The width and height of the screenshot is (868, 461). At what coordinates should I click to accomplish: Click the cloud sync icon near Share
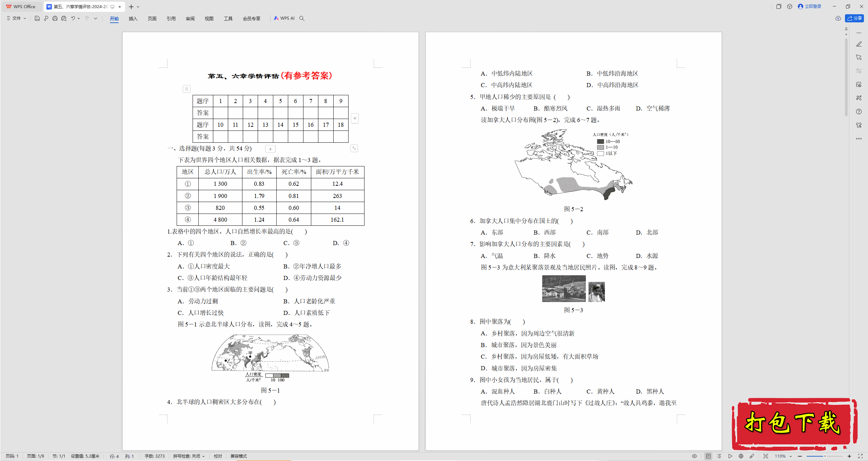coord(838,18)
